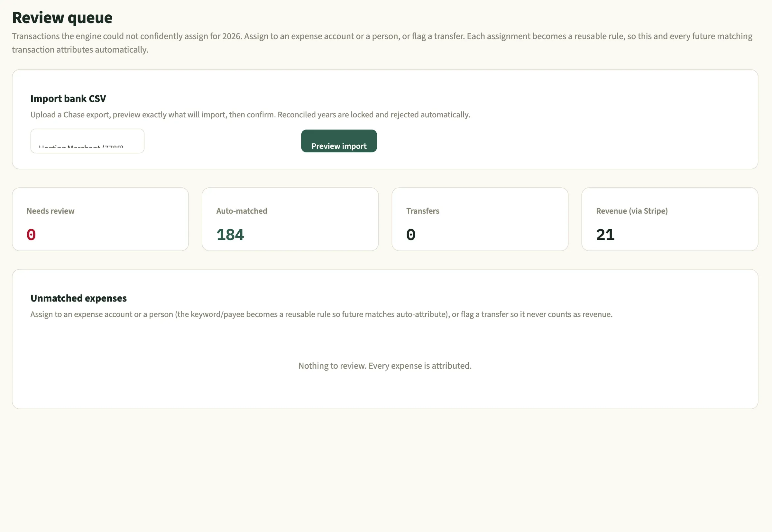Select the Needs review count 0
This screenshot has width=772, height=532.
(x=31, y=235)
